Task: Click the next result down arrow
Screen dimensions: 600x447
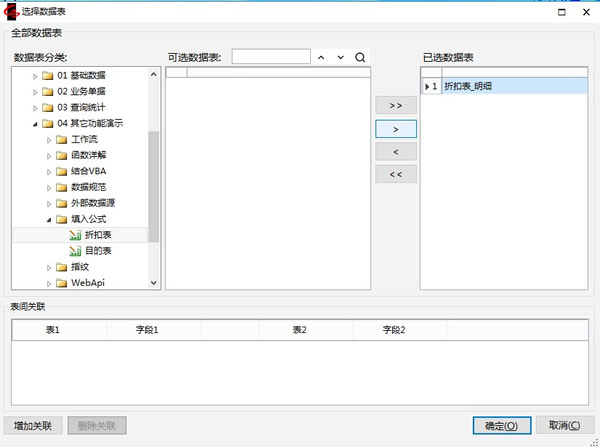Action: tap(341, 57)
